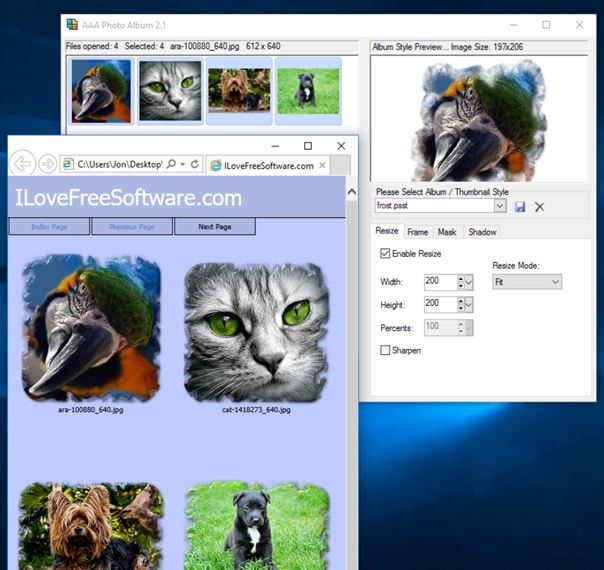Click the browser back arrow button
604x570 pixels.
(22, 164)
